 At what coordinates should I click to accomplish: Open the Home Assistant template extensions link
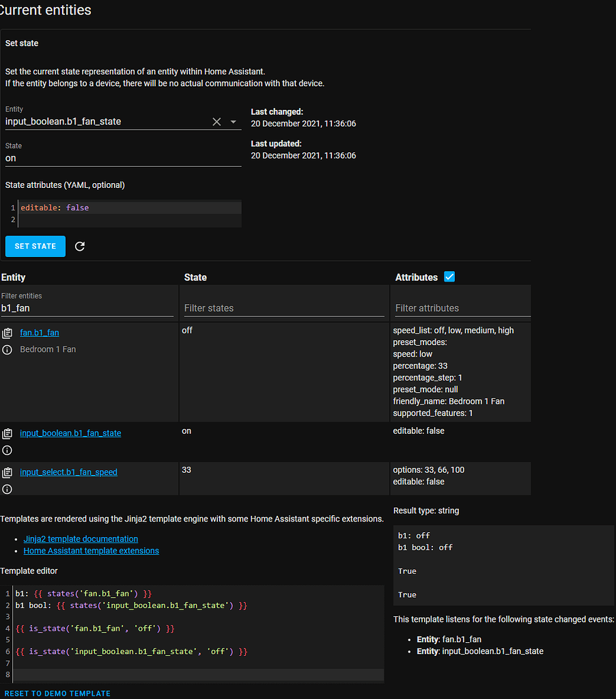point(91,550)
